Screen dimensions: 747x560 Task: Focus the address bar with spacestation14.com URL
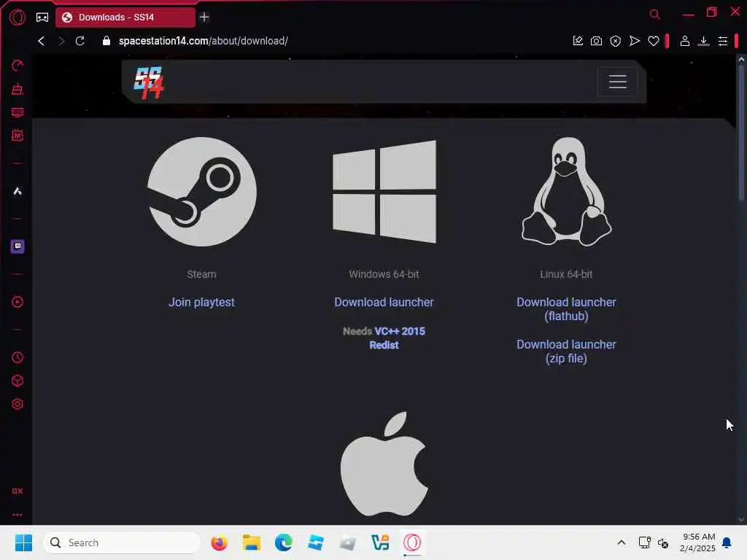pos(204,41)
